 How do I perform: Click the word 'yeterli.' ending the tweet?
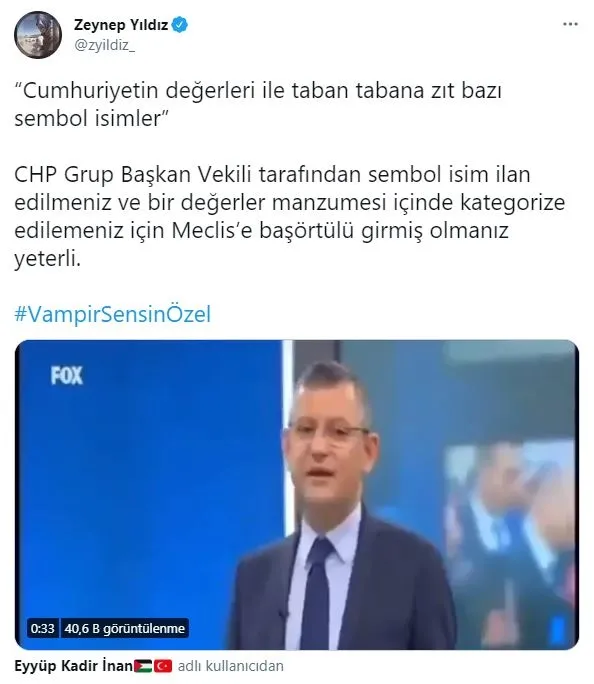pos(48,259)
